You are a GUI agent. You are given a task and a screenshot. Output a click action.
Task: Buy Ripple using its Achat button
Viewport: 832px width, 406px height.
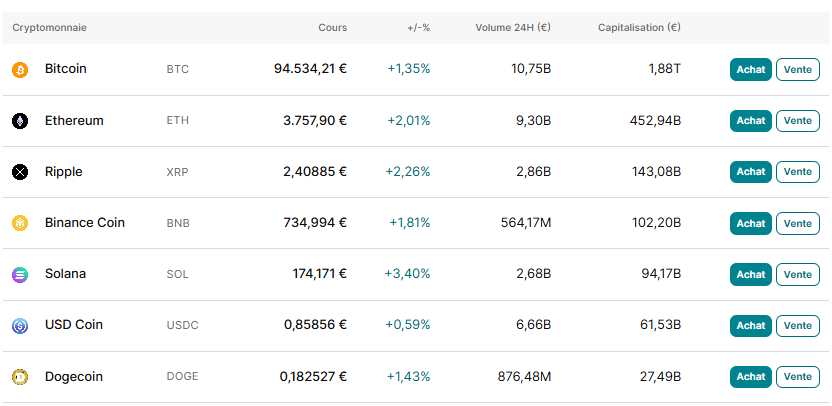(751, 172)
